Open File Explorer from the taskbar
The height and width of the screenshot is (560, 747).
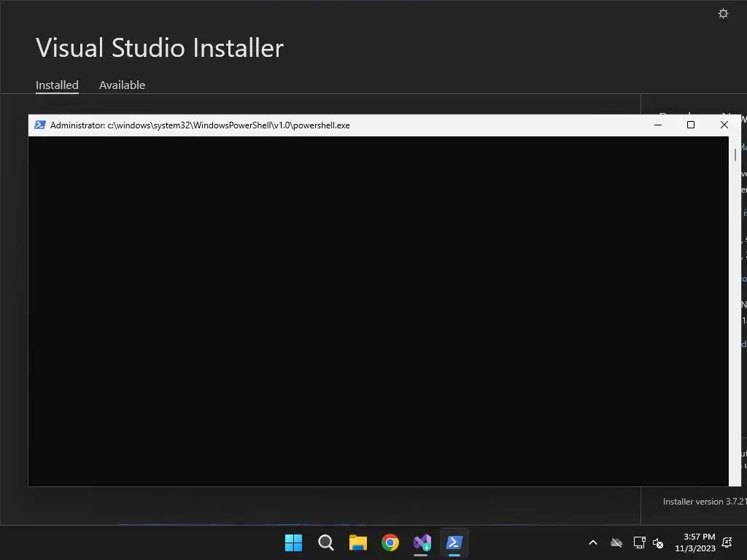[357, 542]
